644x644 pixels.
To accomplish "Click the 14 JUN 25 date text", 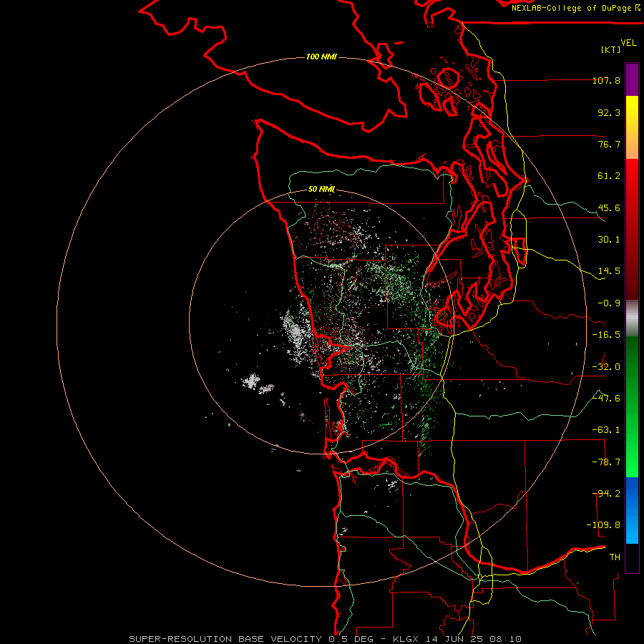I will click(456, 639).
